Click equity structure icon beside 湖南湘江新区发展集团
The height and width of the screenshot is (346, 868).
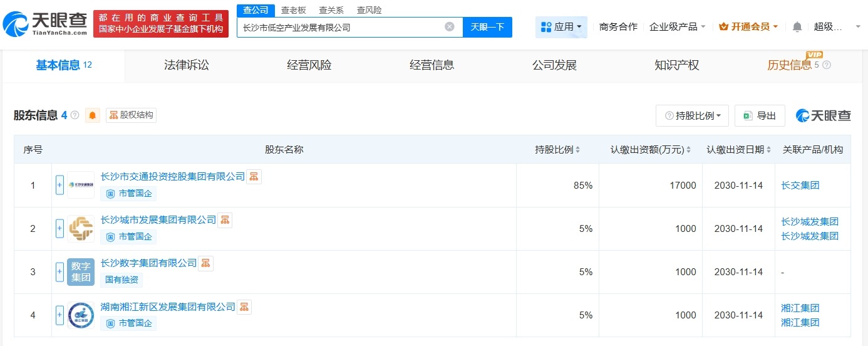(x=244, y=307)
